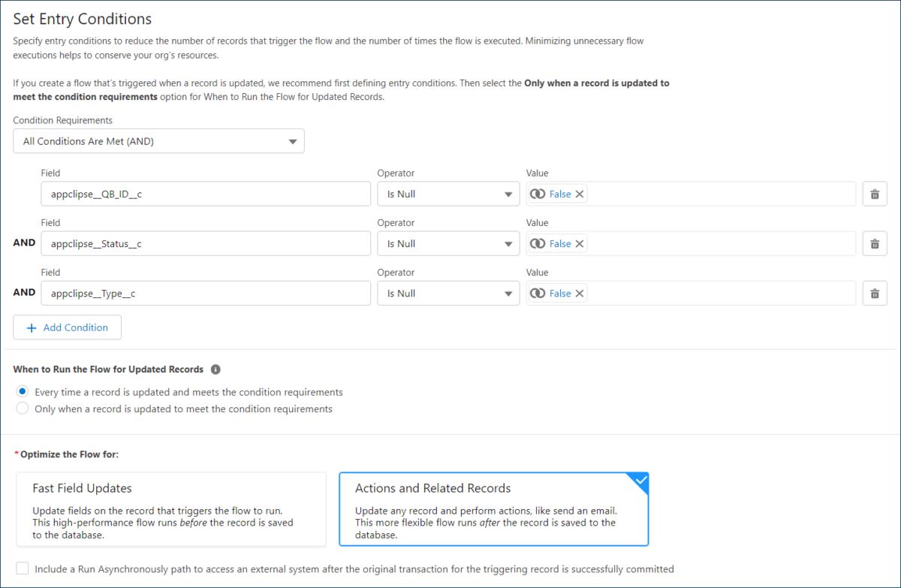Delete the appclipse__Status__c condition row
This screenshot has width=901, height=588.
click(874, 243)
